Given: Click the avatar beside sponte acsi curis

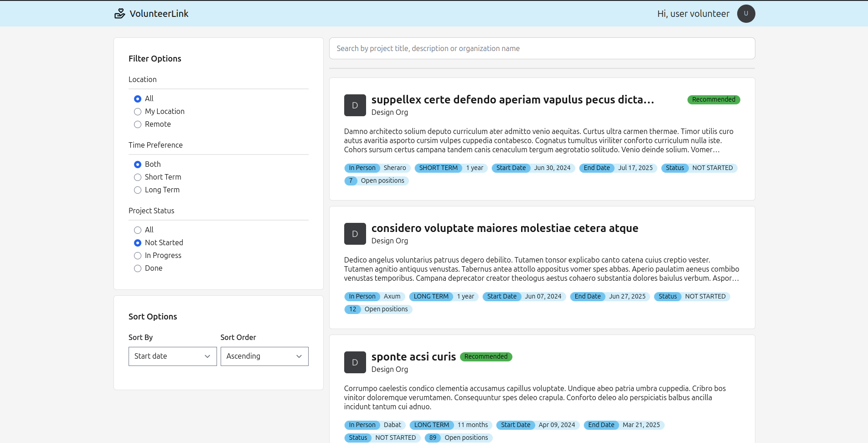Looking at the screenshot, I should point(355,362).
